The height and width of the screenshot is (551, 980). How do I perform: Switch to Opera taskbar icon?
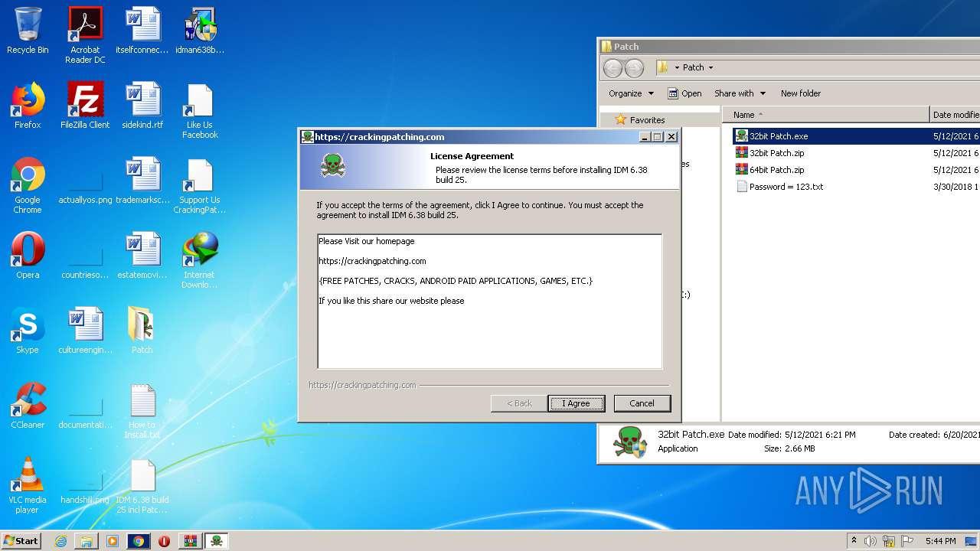click(x=164, y=541)
